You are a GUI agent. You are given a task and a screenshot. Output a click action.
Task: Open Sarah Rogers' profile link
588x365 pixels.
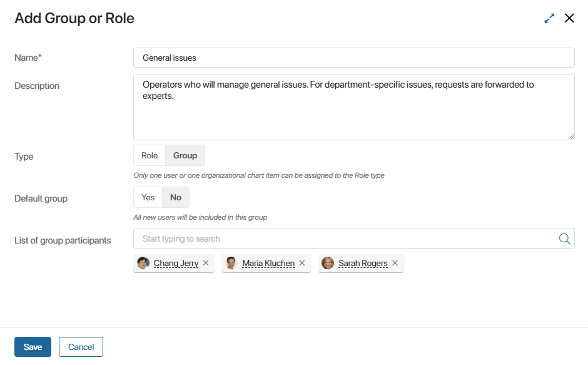click(x=363, y=263)
